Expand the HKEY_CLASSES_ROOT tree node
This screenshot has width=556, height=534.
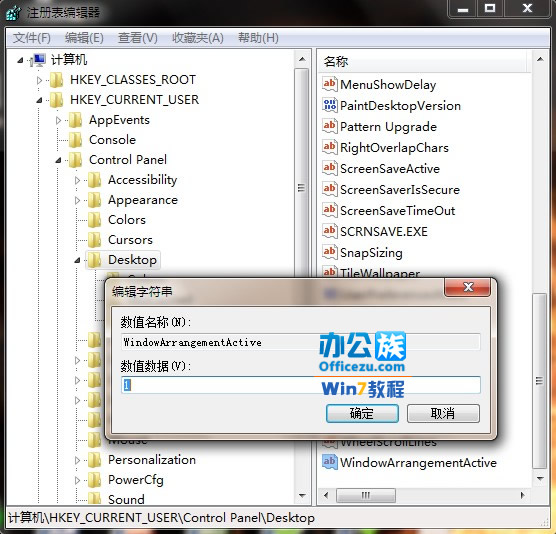click(x=39, y=80)
